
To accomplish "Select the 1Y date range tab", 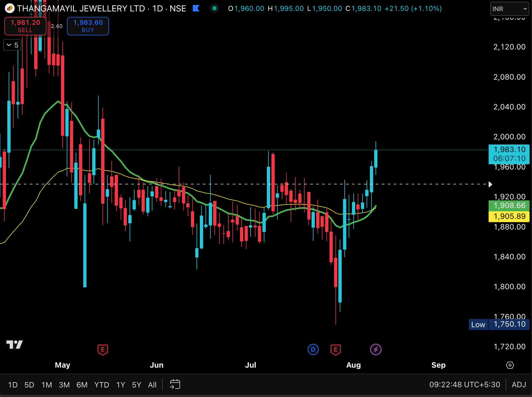I will 121,385.
